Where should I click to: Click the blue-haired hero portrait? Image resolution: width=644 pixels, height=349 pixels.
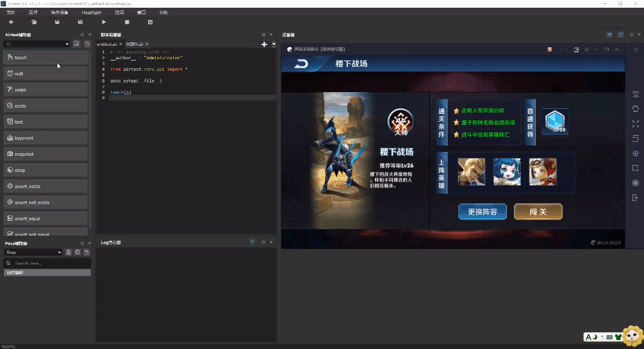(x=507, y=172)
